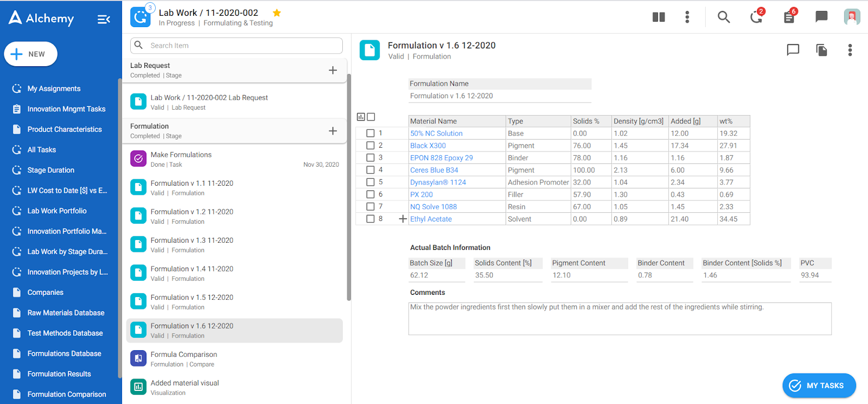Open the clipboard tasks icon with badge 6
The width and height of the screenshot is (868, 404).
click(789, 17)
